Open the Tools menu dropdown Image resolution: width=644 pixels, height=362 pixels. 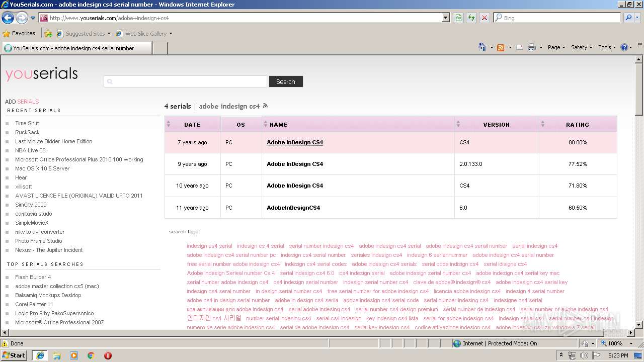point(607,47)
